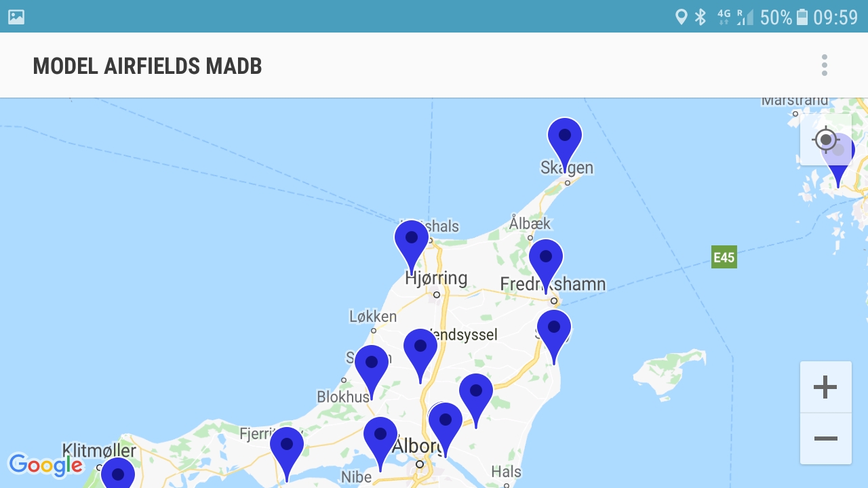Tap the Hjørring city label
Screen dimensions: 868x488
[436, 278]
